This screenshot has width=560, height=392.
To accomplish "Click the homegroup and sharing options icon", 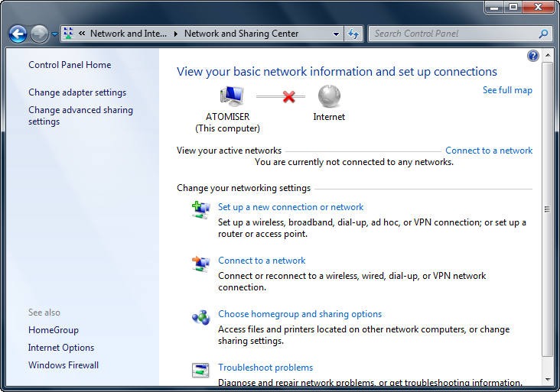I will [200, 317].
